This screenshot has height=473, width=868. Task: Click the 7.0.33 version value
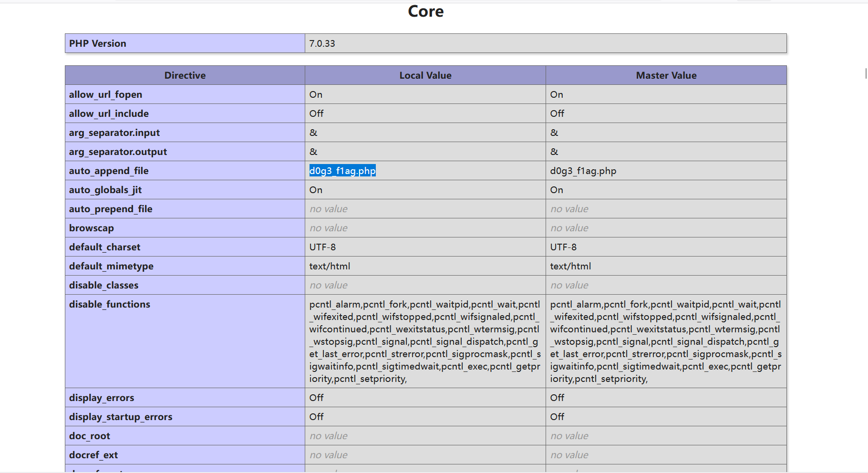click(x=322, y=43)
